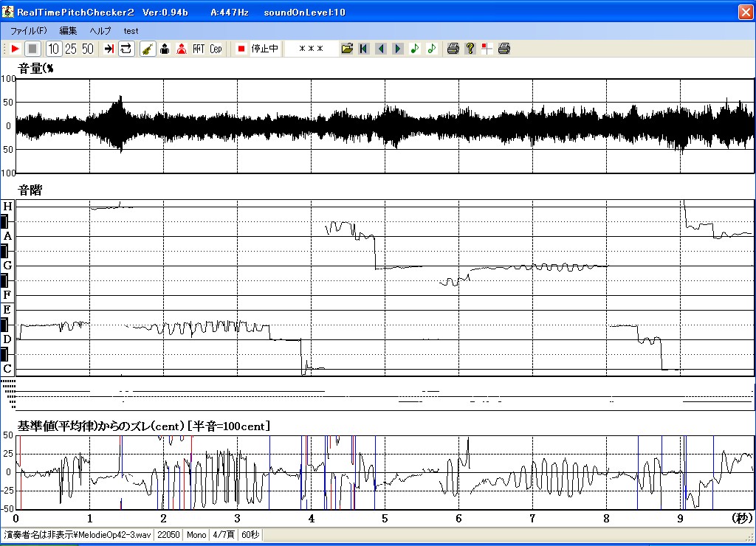Toggle the loop repeat icon
This screenshot has height=546, width=756.
(126, 49)
